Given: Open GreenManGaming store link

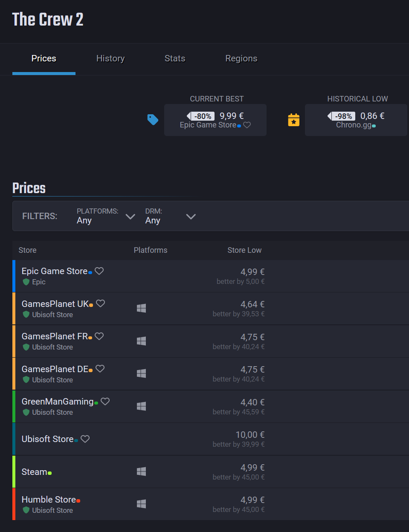Looking at the screenshot, I should click(x=58, y=402).
